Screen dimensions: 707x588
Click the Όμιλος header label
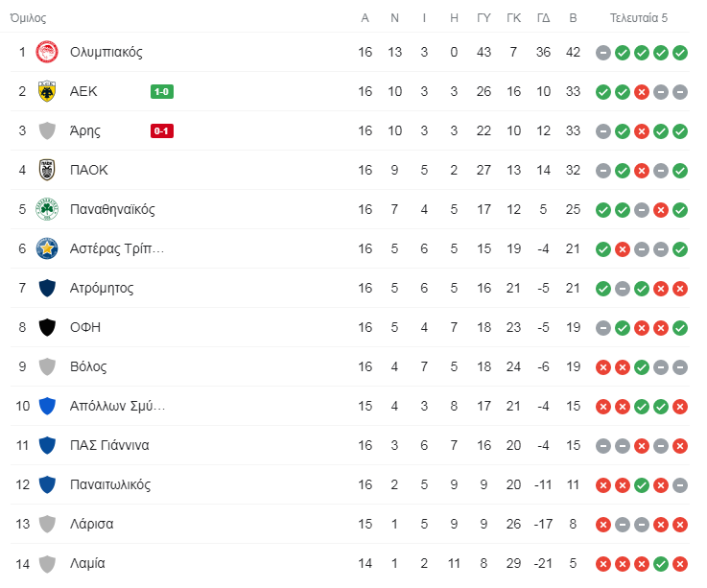pyautogui.click(x=28, y=17)
